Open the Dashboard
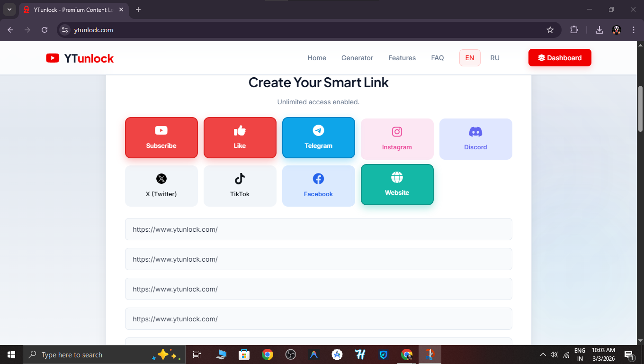 (x=560, y=57)
